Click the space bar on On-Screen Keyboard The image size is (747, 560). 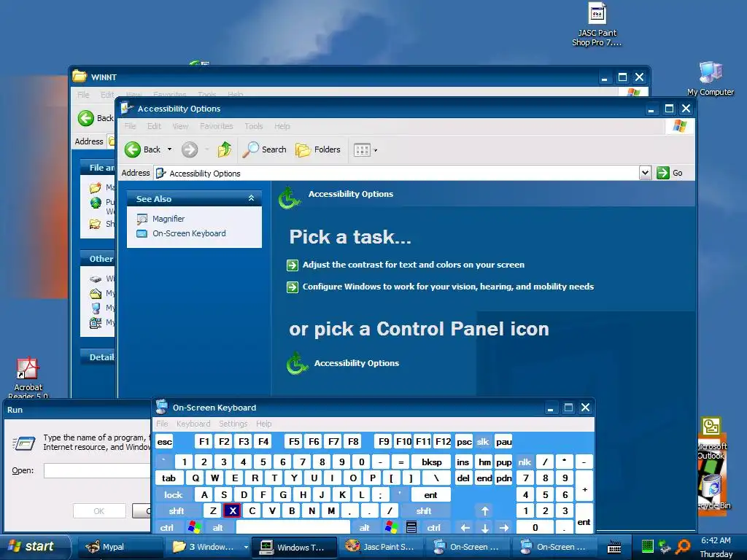click(293, 528)
